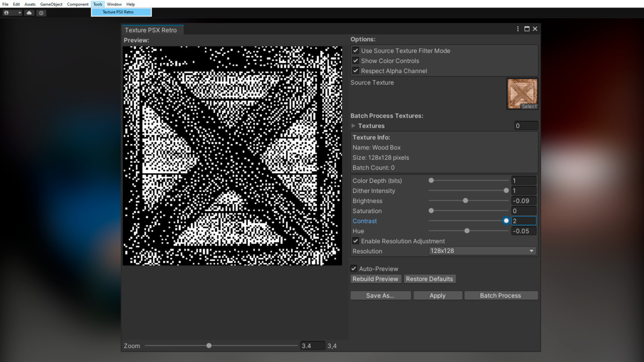Click the Restore Defaults button

tap(429, 279)
